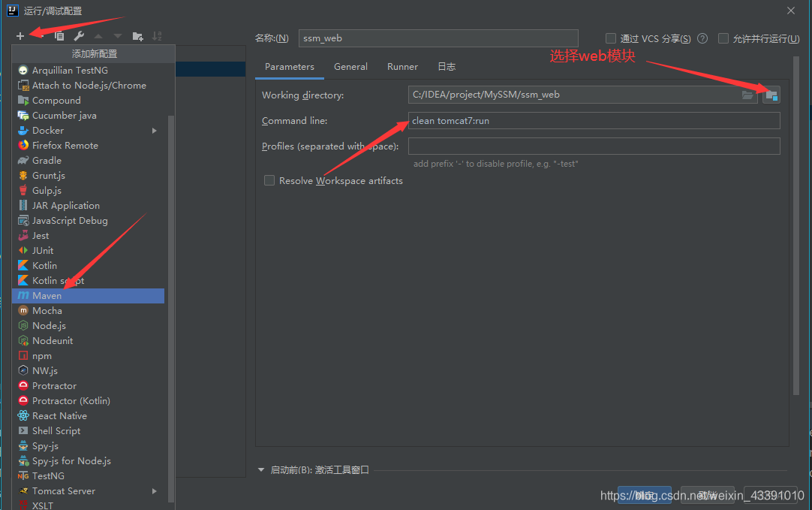Choose Shell Script configuration type
Viewport: 812px width, 510px height.
[x=88, y=430]
